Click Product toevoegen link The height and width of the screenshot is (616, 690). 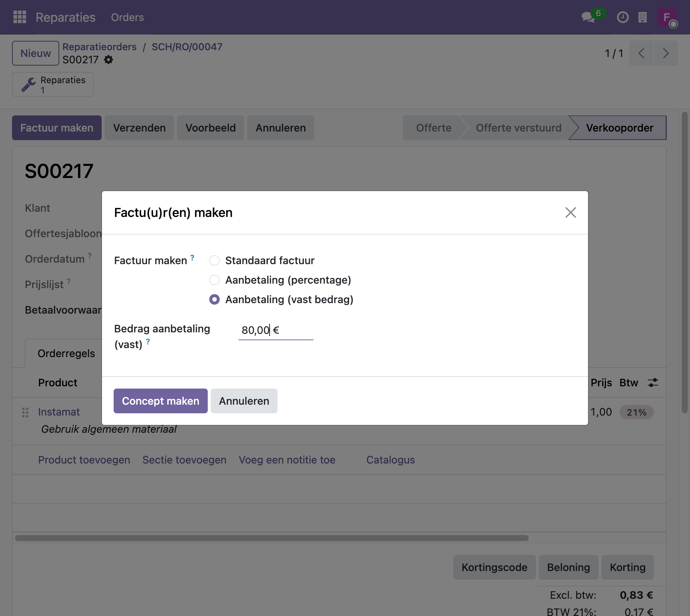click(84, 460)
